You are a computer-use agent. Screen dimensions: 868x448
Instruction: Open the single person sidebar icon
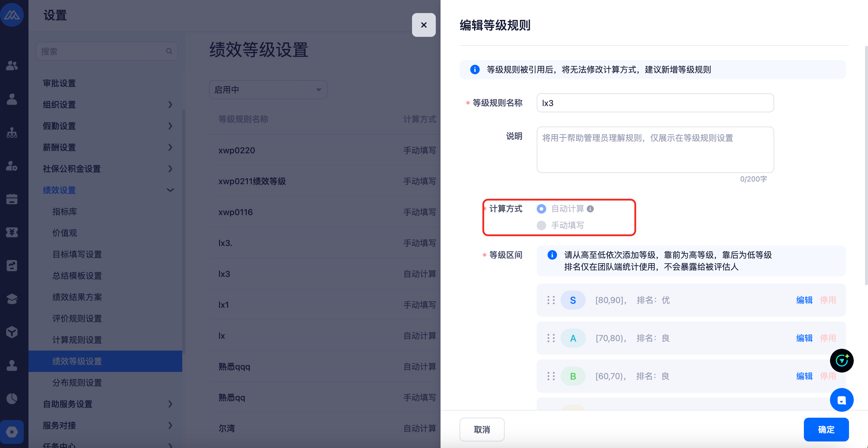coord(12,99)
